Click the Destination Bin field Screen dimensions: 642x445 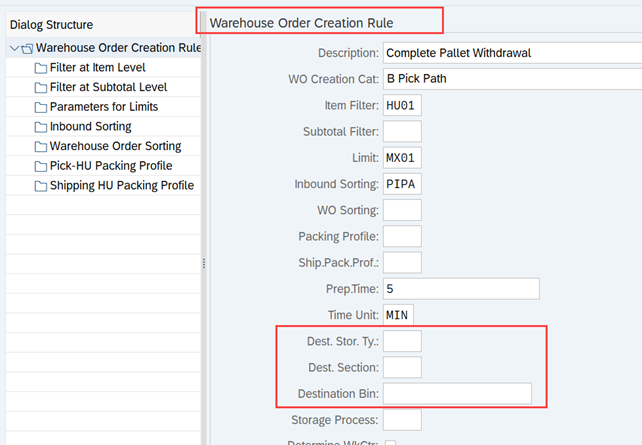[x=457, y=393]
